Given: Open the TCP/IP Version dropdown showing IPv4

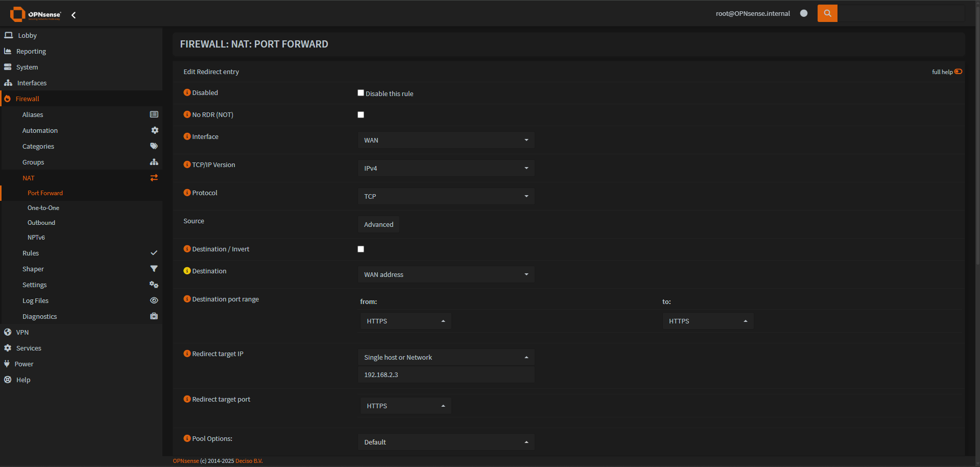Looking at the screenshot, I should 446,168.
